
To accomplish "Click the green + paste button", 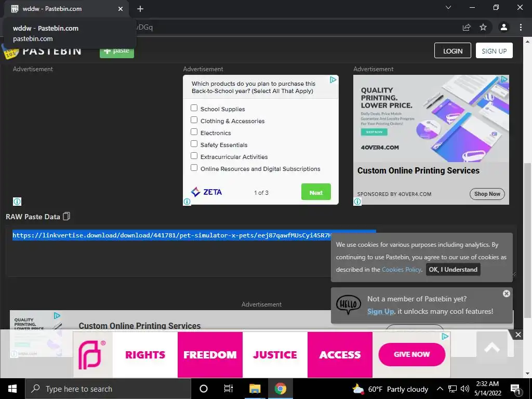I will coord(117,51).
